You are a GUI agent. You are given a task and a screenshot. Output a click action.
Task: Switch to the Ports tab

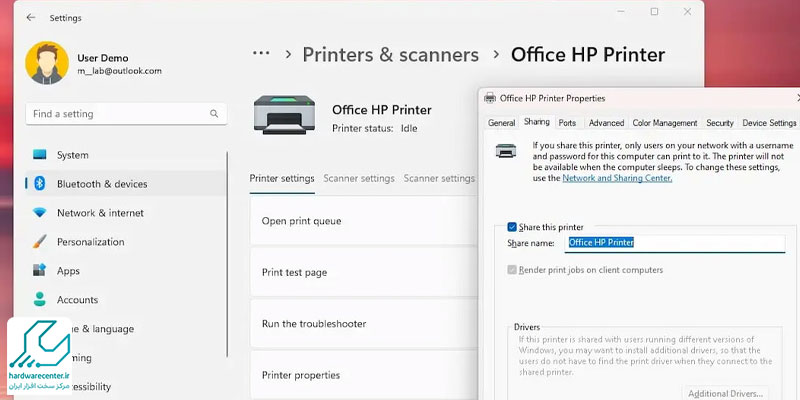click(x=567, y=123)
